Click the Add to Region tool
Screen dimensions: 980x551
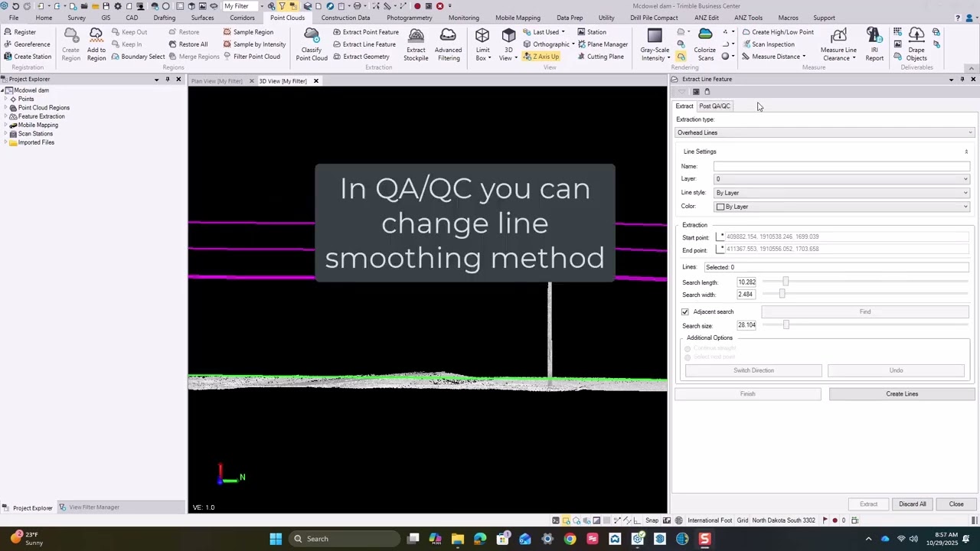click(x=96, y=44)
